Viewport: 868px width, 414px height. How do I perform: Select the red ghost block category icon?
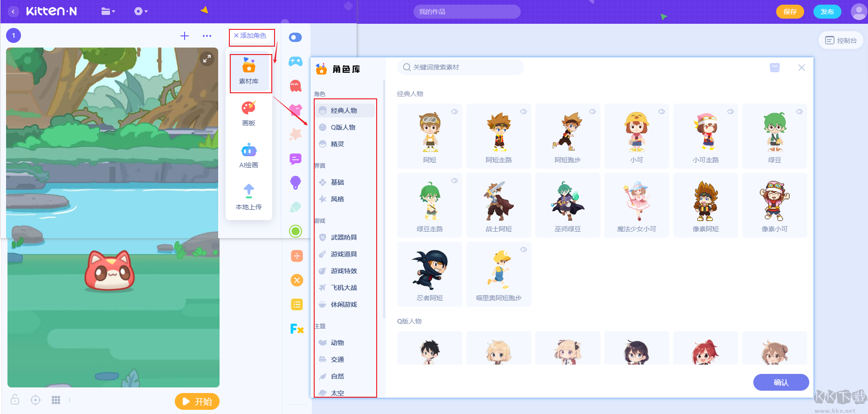click(x=296, y=86)
